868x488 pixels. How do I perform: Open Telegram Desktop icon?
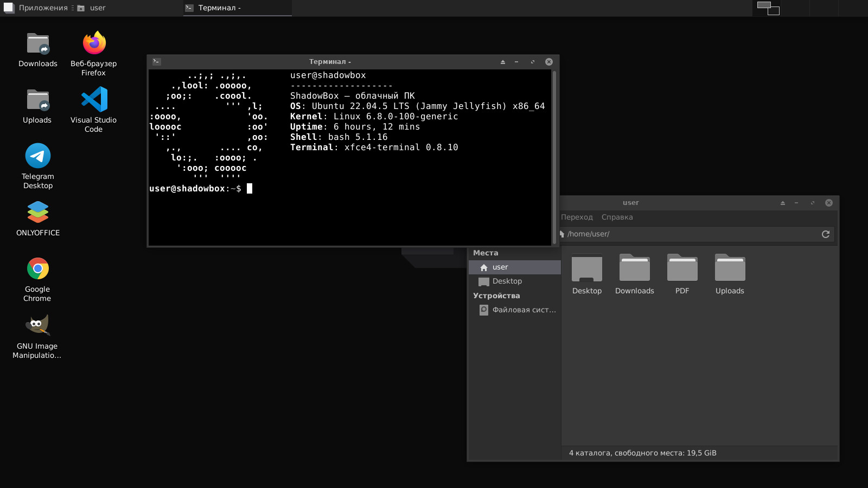coord(38,166)
